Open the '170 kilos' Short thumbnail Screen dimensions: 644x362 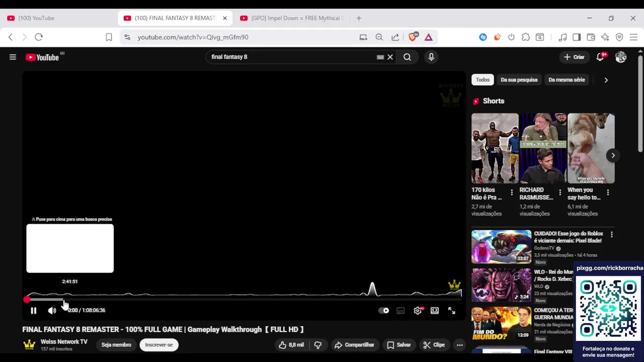[495, 148]
